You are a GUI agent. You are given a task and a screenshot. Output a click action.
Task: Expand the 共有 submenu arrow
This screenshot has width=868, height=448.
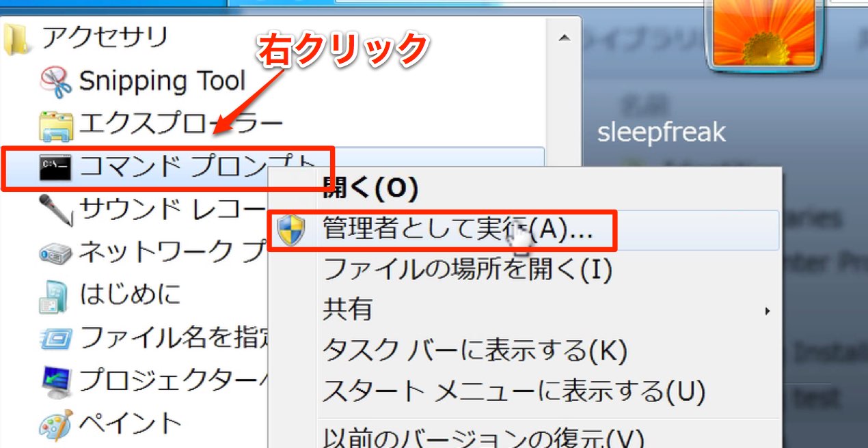tap(768, 311)
